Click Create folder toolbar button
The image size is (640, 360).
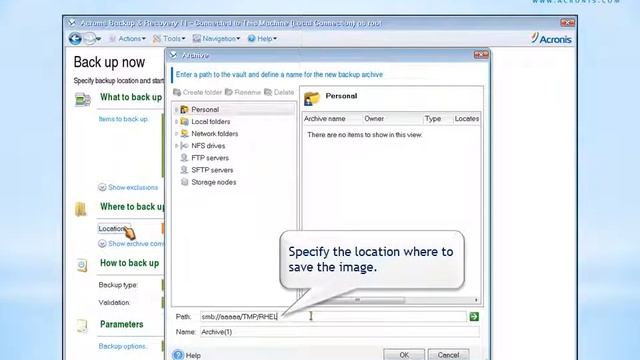pyautogui.click(x=198, y=92)
